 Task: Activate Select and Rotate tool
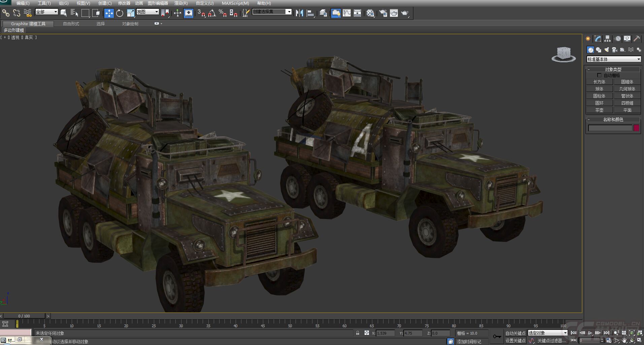coord(120,13)
